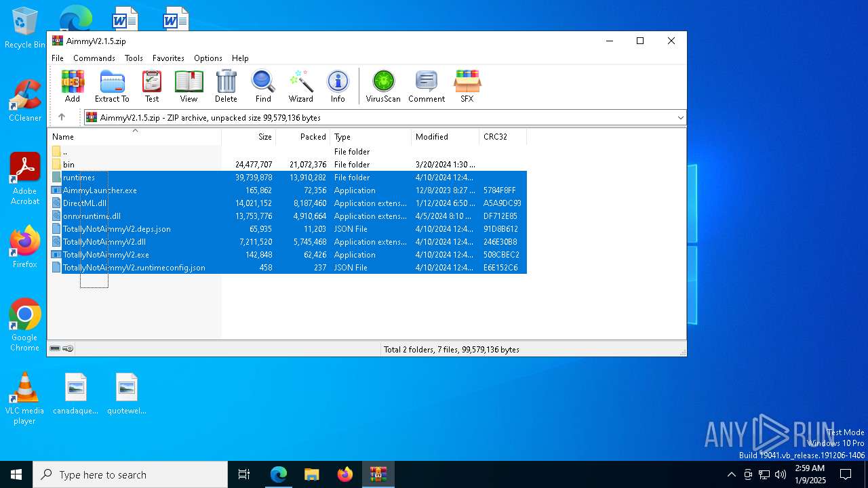Open the Find tool

coord(263,86)
